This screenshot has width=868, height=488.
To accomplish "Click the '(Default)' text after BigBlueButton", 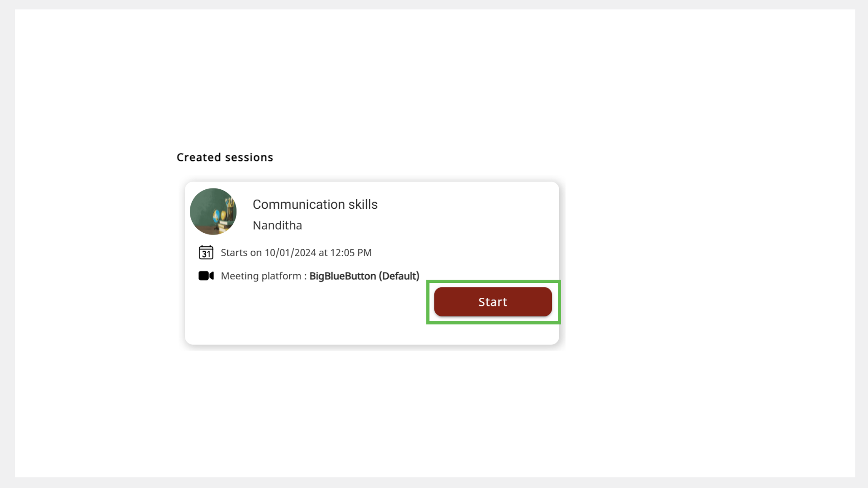I will tap(399, 276).
